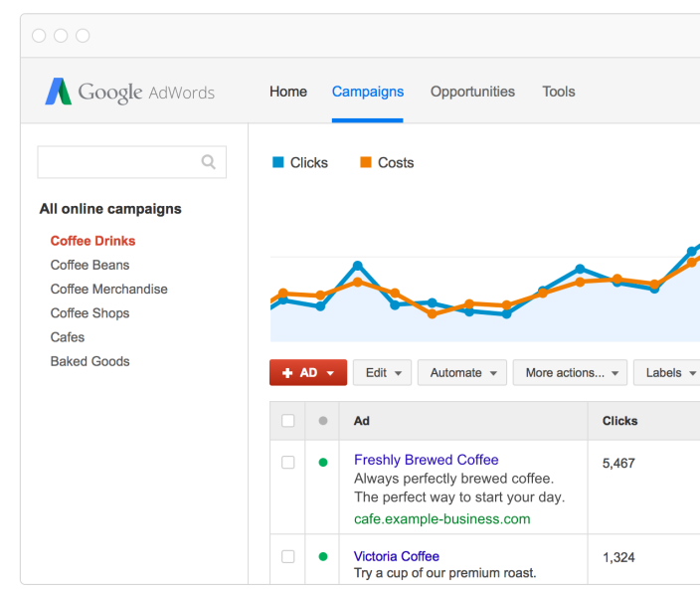Check the Victoria Coffee ad checkbox
This screenshot has width=700, height=596.
coord(288,556)
